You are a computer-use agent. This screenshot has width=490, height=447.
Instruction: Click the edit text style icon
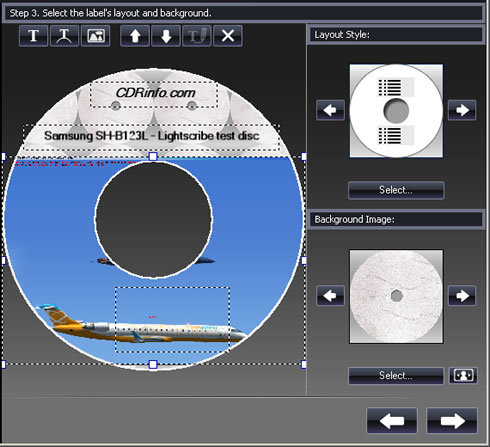[197, 36]
